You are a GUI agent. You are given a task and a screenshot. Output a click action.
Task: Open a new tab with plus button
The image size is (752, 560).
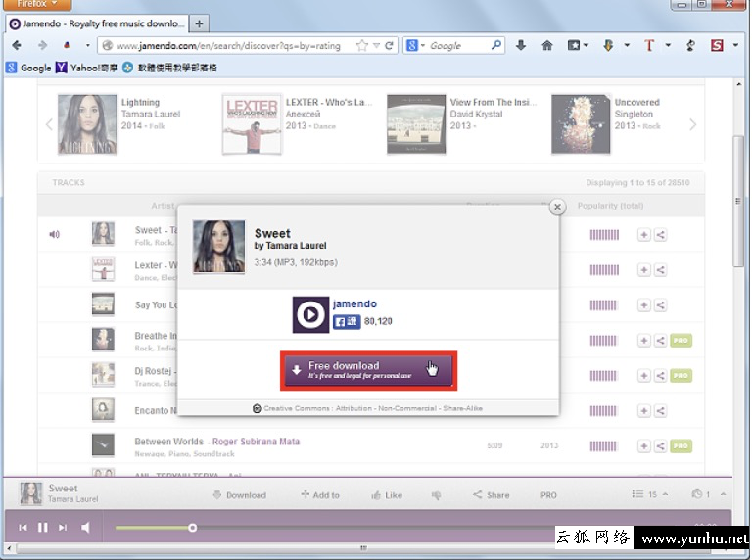coord(199,23)
